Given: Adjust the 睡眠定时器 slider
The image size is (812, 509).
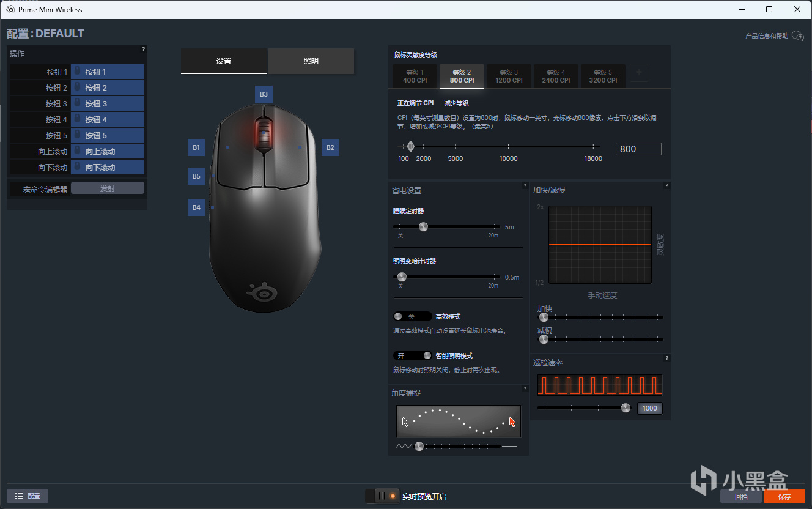Looking at the screenshot, I should point(447,226).
